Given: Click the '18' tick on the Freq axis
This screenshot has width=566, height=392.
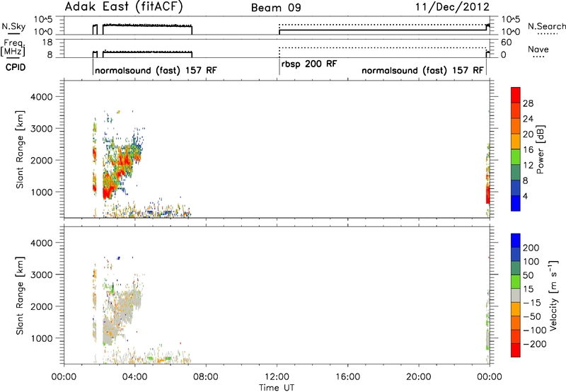Looking at the screenshot, I should tap(47, 42).
